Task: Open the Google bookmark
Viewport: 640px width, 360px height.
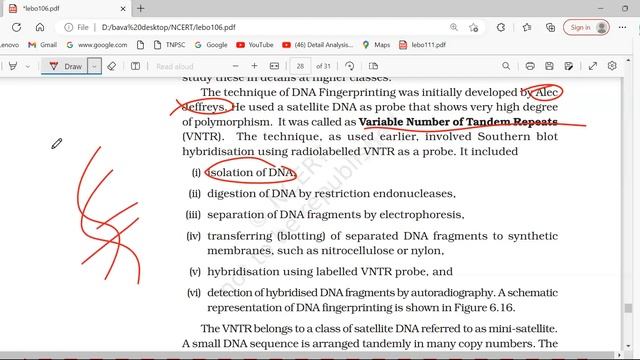Action: tap(211, 45)
